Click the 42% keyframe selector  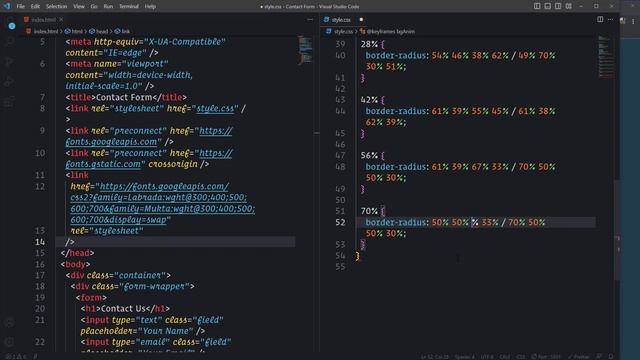369,100
